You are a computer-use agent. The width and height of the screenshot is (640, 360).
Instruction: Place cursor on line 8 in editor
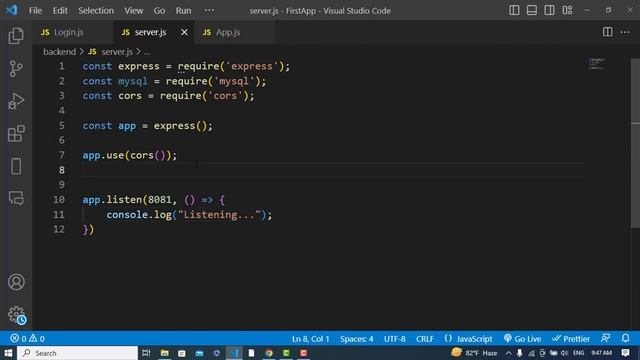pyautogui.click(x=333, y=170)
